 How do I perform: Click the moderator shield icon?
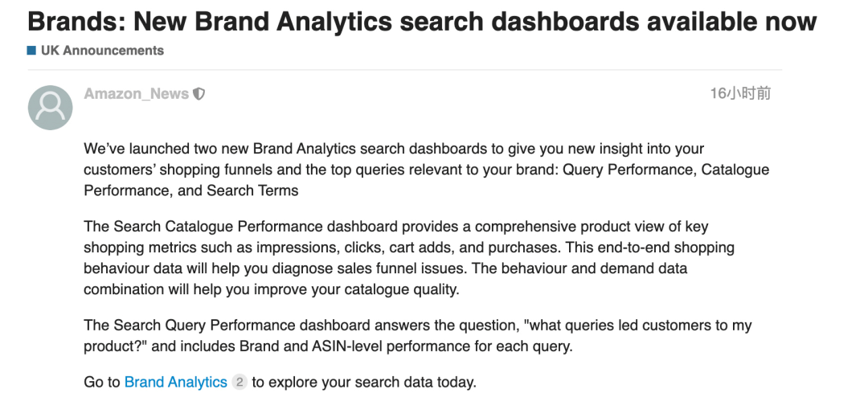(199, 94)
